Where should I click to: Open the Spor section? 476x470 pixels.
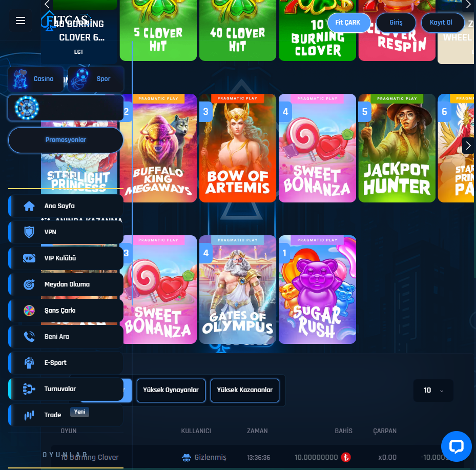[96, 79]
